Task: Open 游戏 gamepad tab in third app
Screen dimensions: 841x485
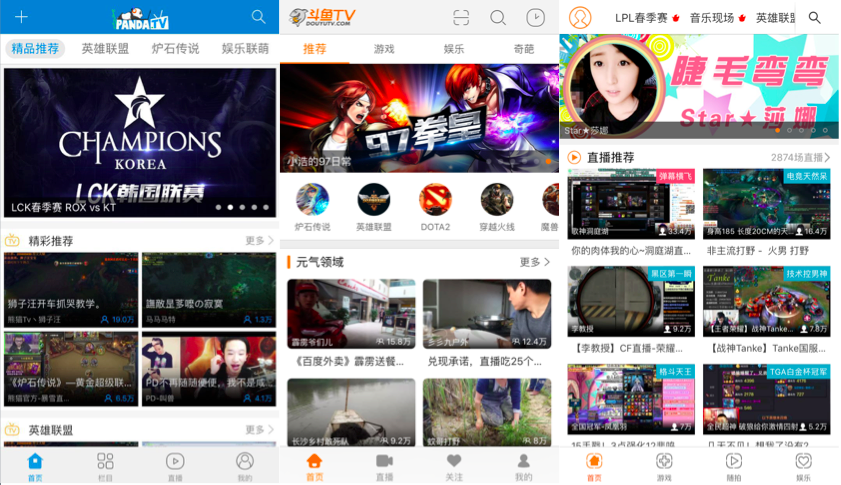Action: click(x=664, y=466)
